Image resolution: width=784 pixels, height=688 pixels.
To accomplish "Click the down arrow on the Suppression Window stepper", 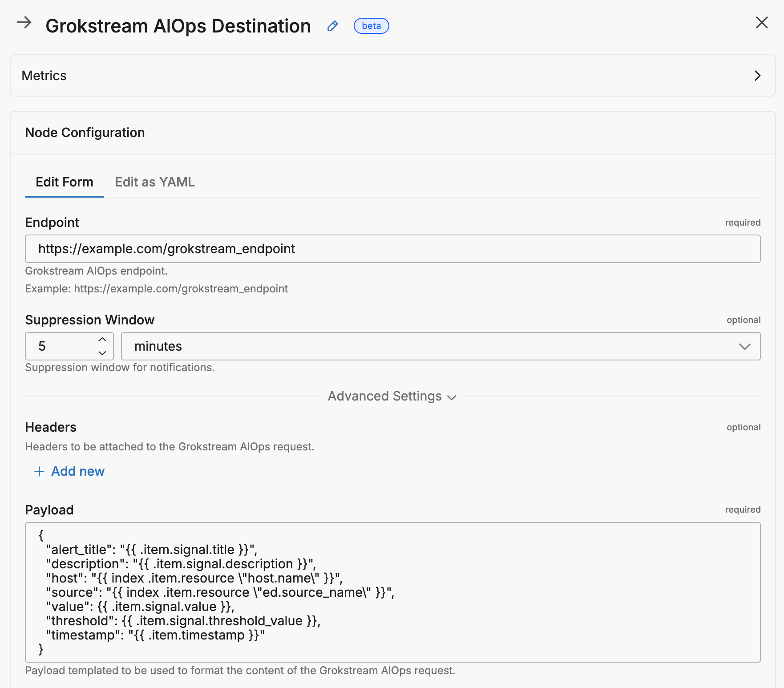I will tap(102, 353).
